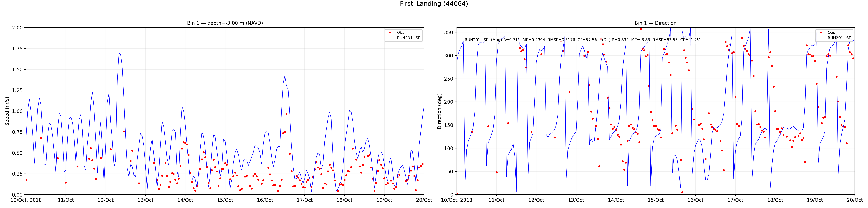The width and height of the screenshot is (868, 208).
Task: Click "10/Oct, 2018" date tick under speed plot
Action: [x=26, y=200]
